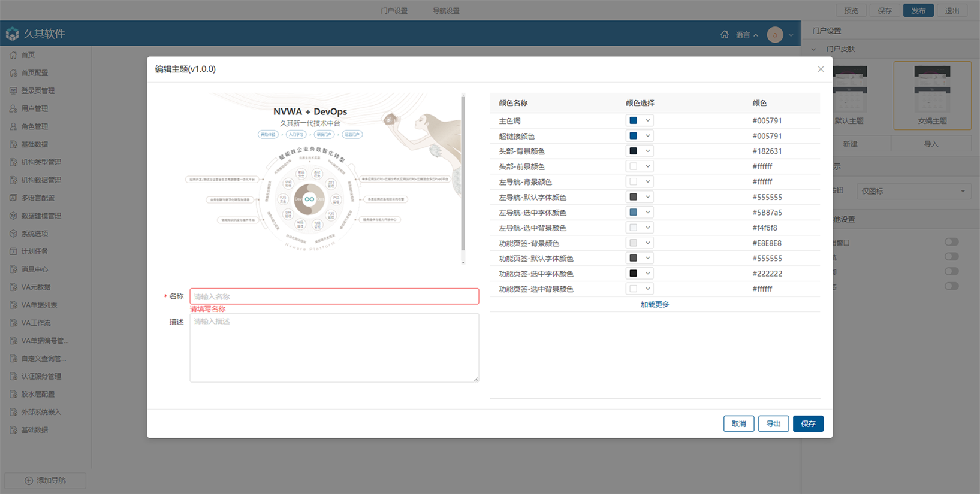Click the 加载更多 link below the color table
This screenshot has height=494, width=980.
tap(655, 305)
